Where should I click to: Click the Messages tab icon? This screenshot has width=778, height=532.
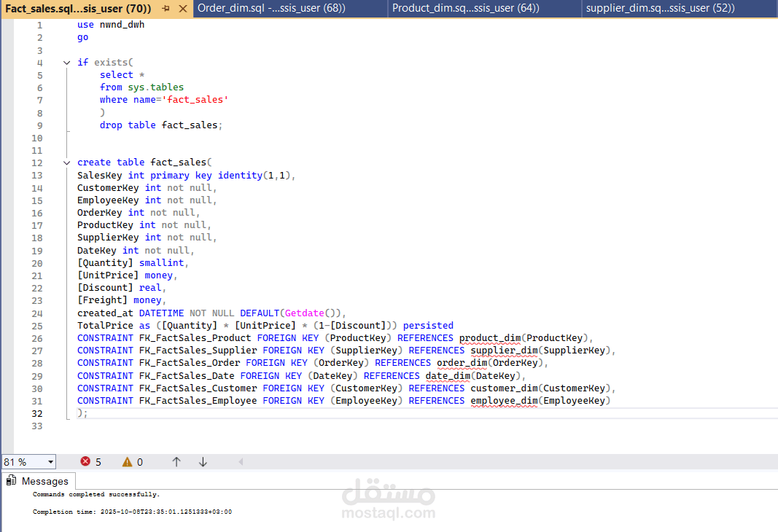11,480
